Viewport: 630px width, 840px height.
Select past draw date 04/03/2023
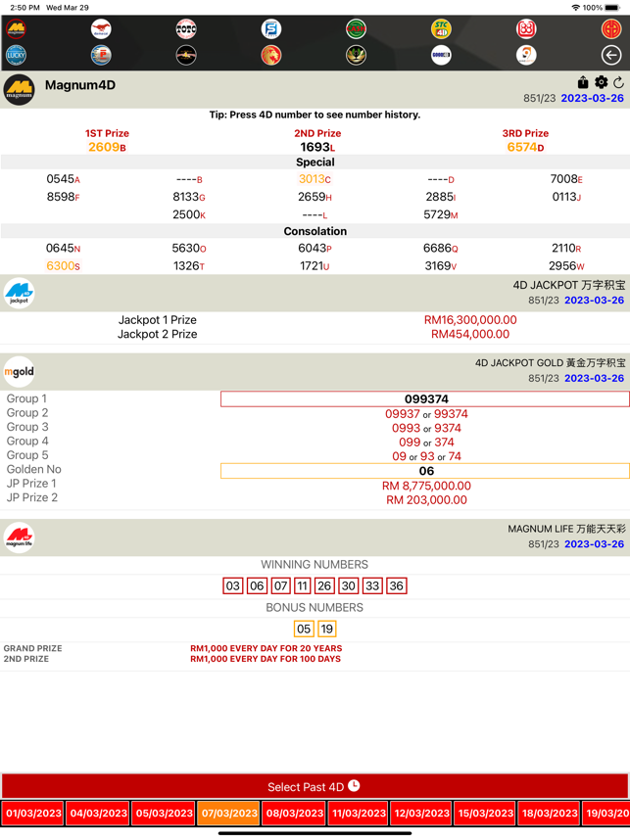click(x=99, y=814)
